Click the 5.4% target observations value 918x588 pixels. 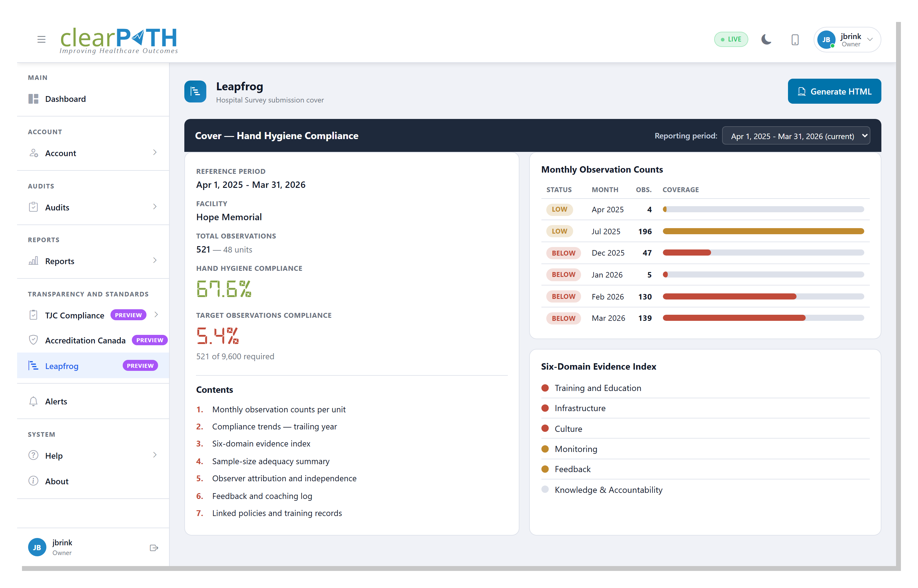[218, 335]
